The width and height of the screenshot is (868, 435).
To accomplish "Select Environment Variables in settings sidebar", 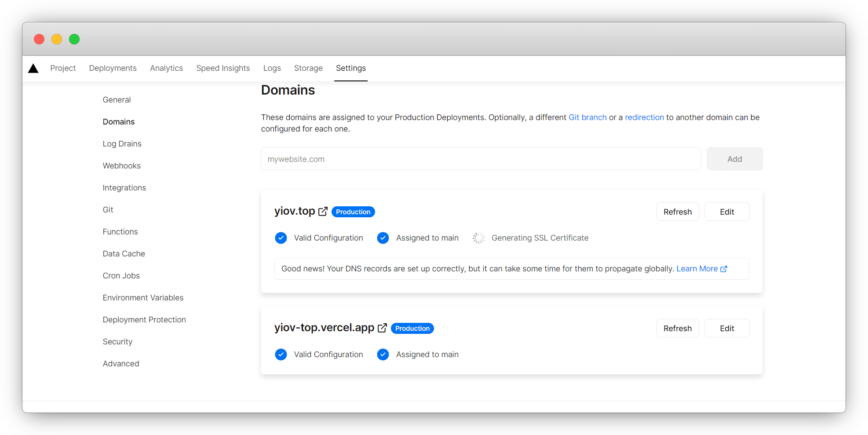I will [143, 298].
